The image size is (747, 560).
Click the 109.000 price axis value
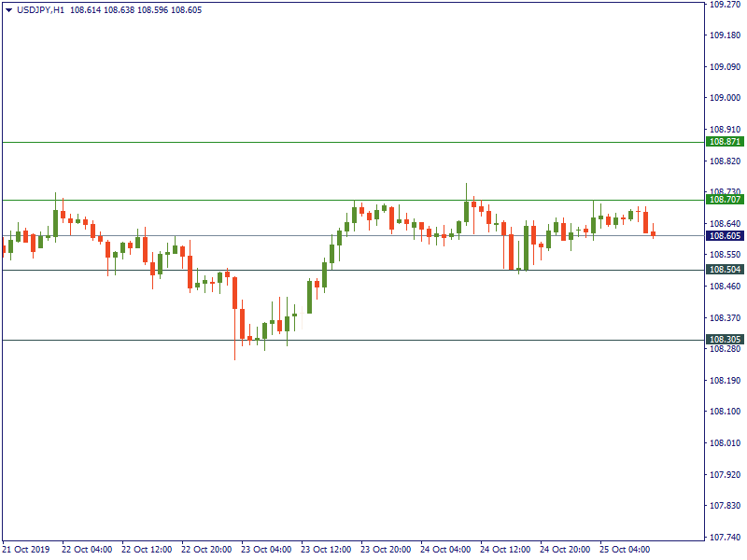726,98
